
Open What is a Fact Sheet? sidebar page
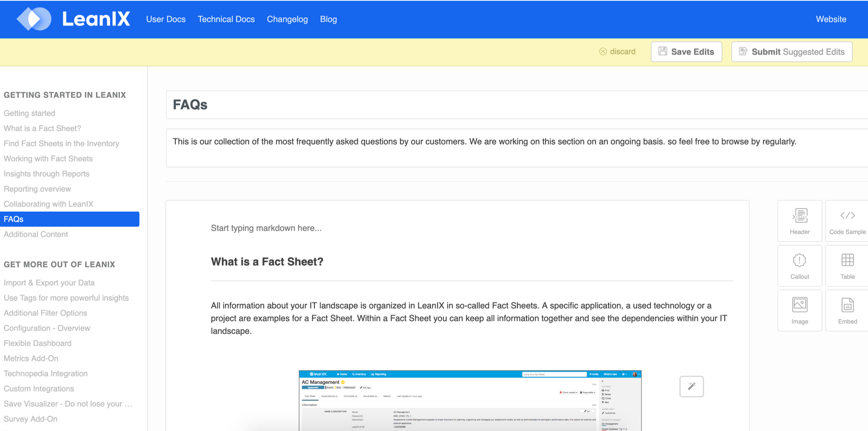coord(43,128)
